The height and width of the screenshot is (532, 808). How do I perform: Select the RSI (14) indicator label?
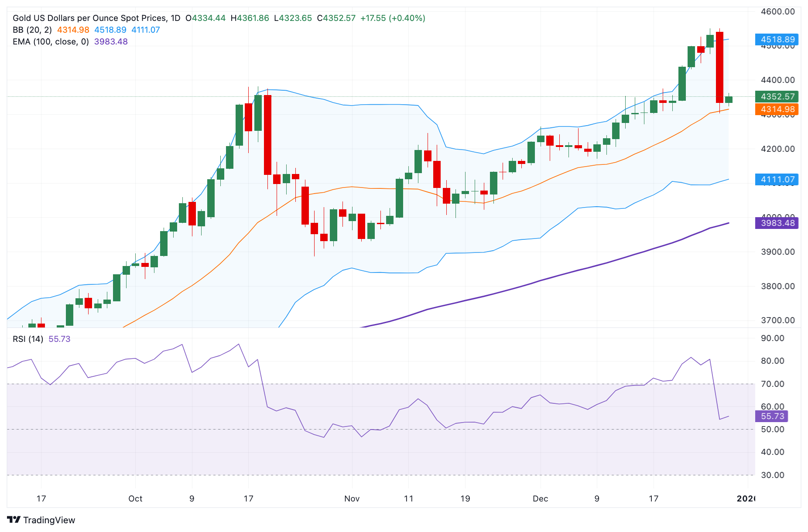pyautogui.click(x=28, y=339)
